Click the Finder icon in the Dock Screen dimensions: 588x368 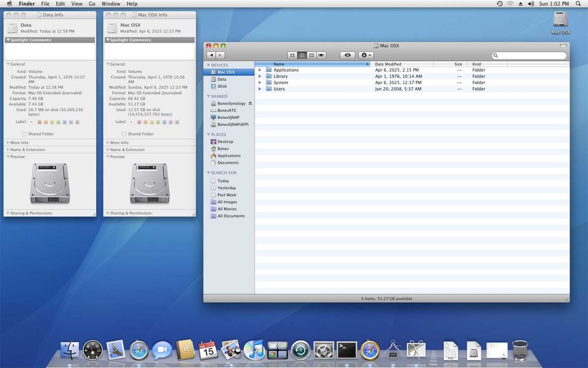click(x=69, y=350)
